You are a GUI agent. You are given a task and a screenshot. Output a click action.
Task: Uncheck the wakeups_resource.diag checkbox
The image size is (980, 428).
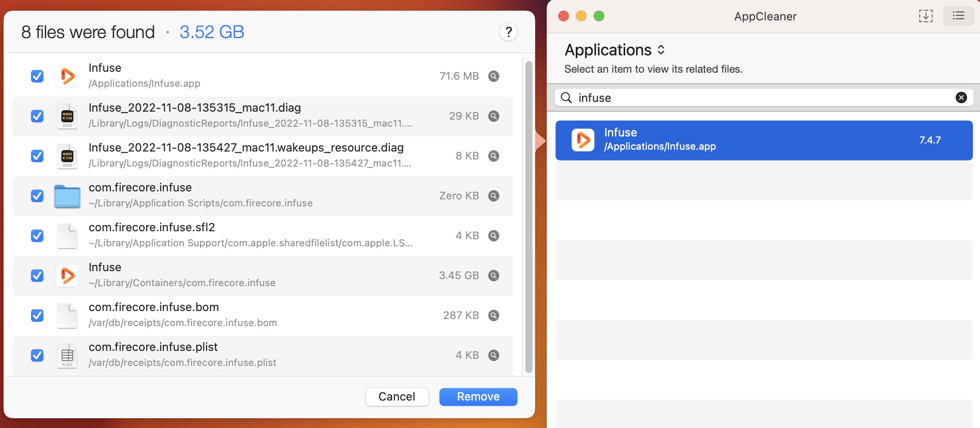[37, 156]
